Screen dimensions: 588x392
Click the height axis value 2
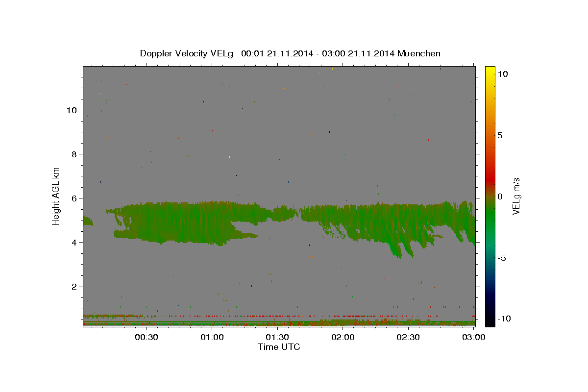[x=74, y=287]
